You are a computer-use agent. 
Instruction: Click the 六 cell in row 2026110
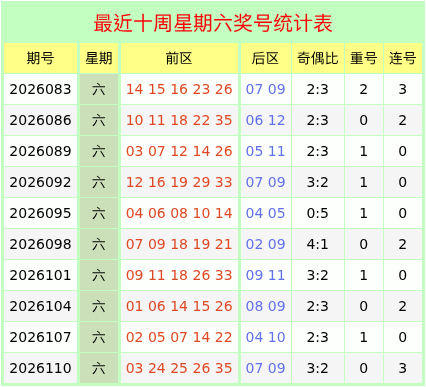99,368
